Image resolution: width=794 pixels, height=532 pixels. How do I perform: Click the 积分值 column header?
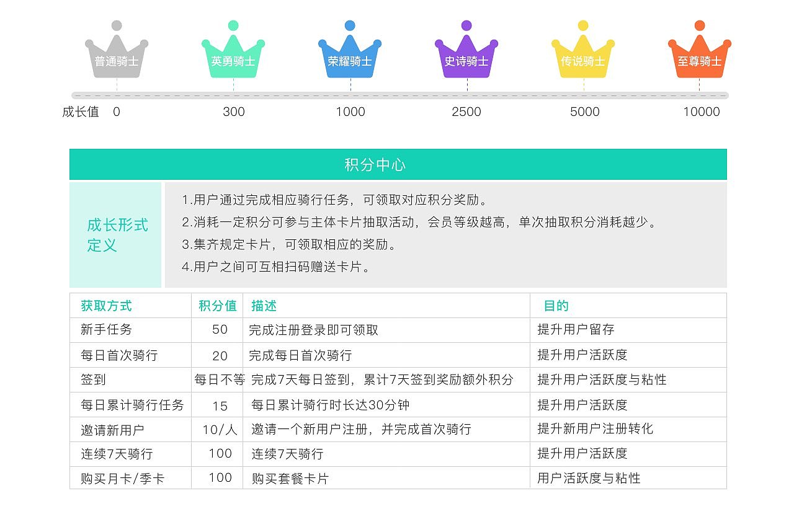pos(218,306)
